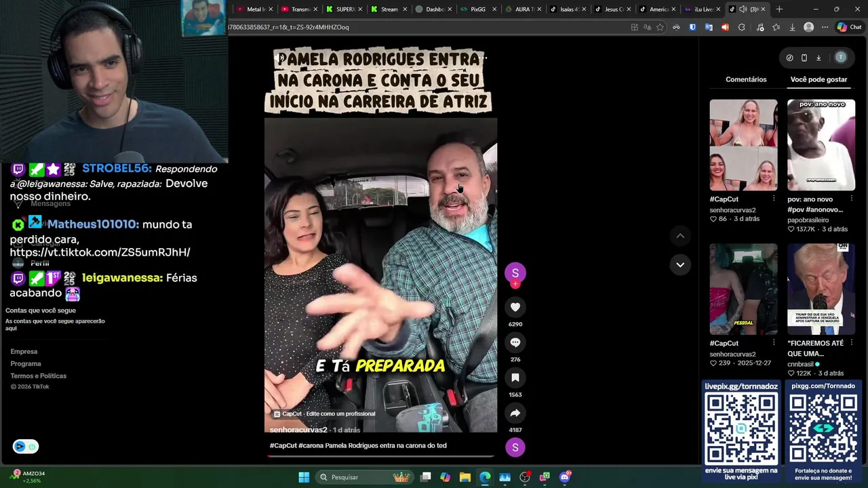The height and width of the screenshot is (488, 868).
Task: Open Discord from the taskbar
Action: 565,477
